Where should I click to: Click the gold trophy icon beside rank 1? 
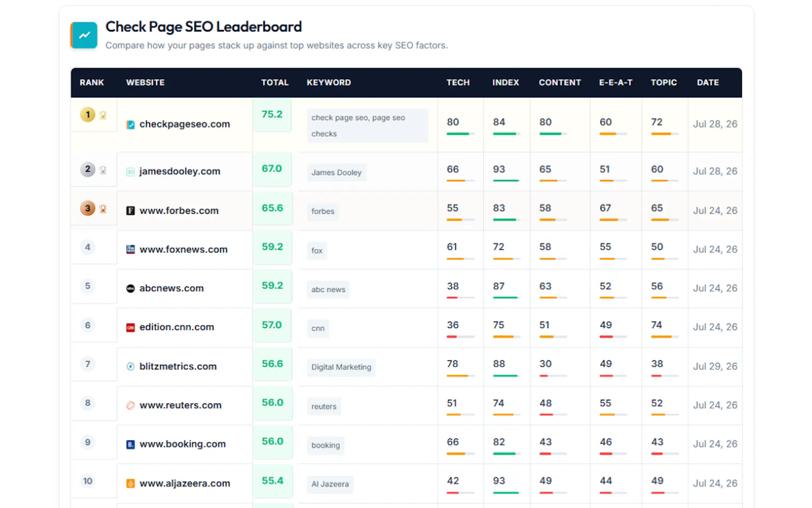103,115
